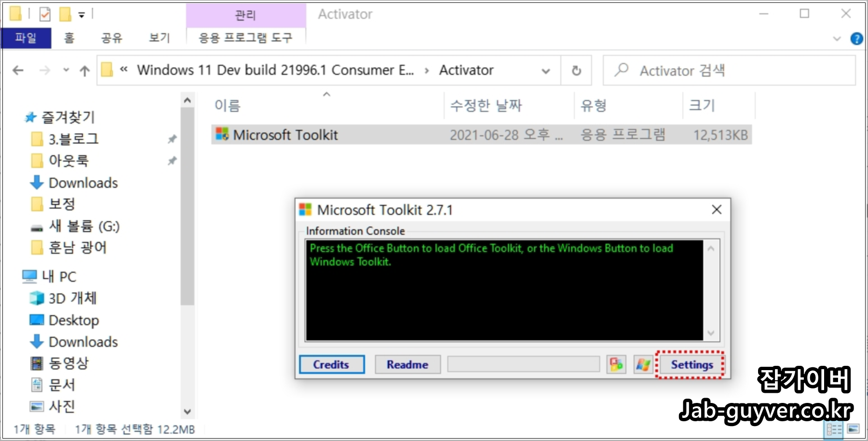Open the 보정 folder

point(62,204)
